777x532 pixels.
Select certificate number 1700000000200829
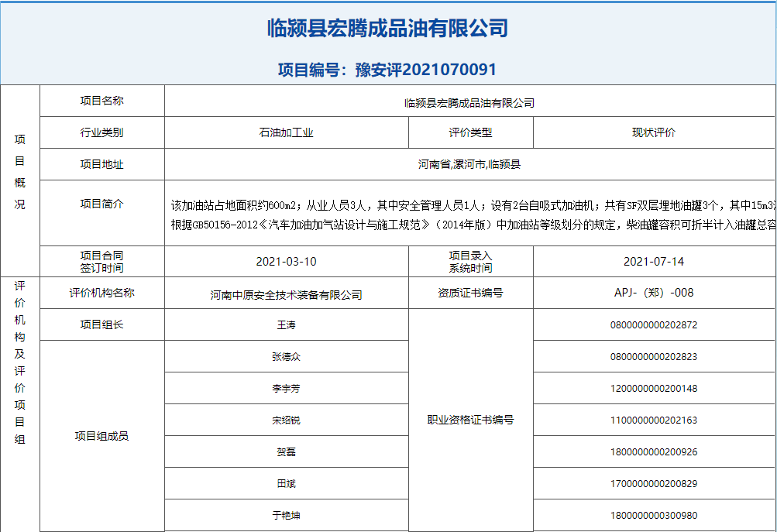[x=653, y=483]
